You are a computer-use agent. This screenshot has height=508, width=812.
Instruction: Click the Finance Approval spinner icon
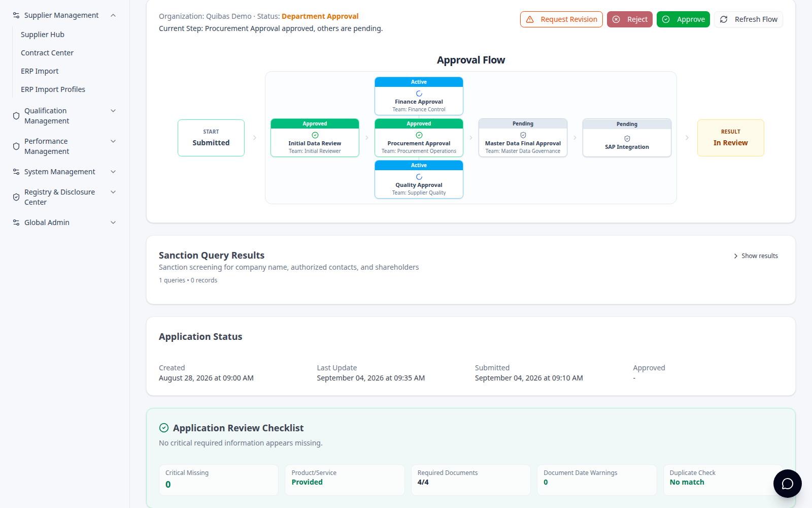[x=419, y=93]
